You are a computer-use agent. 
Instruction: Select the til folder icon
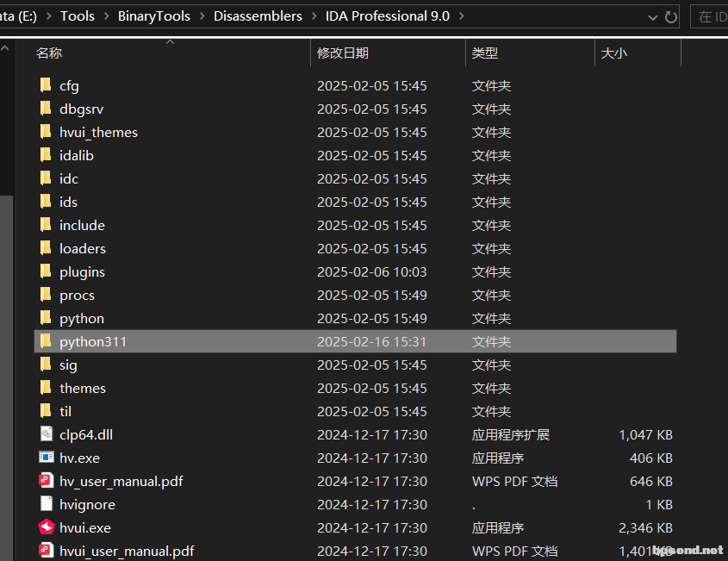(x=46, y=411)
